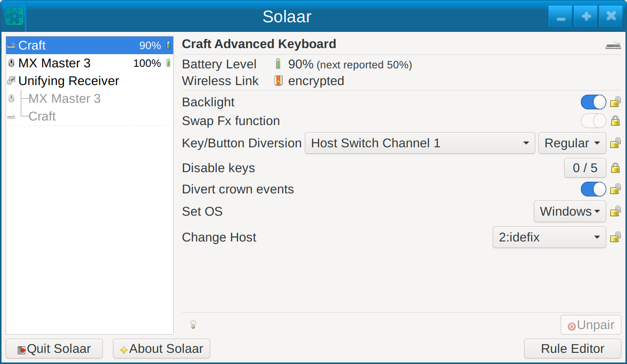Click the keyboard icon beside Craft in sidebar

(11, 45)
